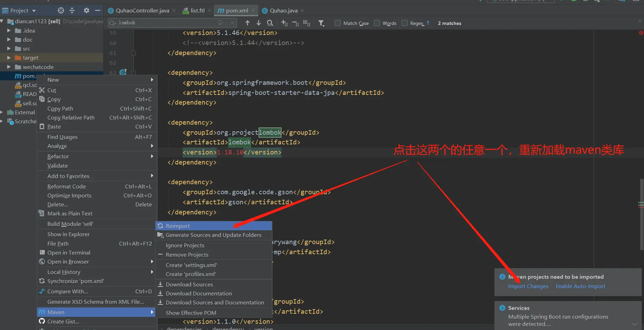The height and width of the screenshot is (330, 644).
Task: Expand the wechatcode folder
Action: coord(9,67)
